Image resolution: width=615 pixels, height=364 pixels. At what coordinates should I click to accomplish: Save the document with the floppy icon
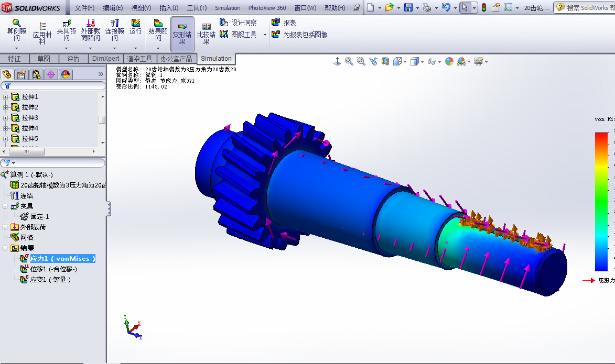[x=408, y=7]
